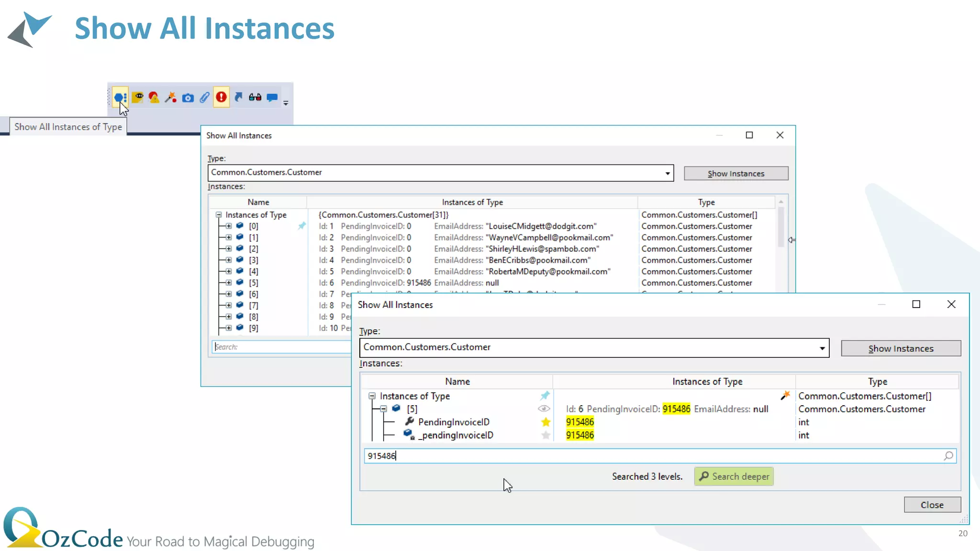The width and height of the screenshot is (980, 551).
Task: Click magic wand icon in front window
Action: pyautogui.click(x=785, y=396)
